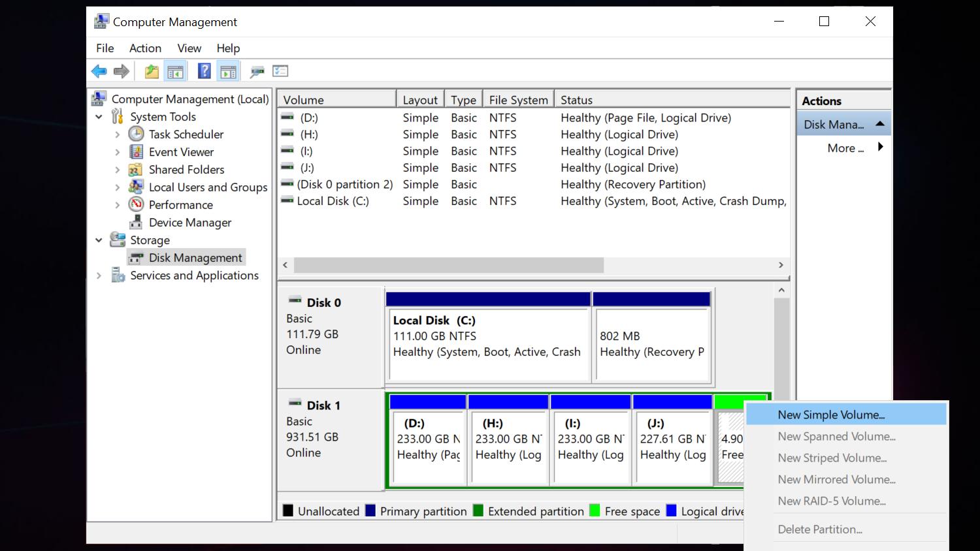Click the Disk 0 drive icon

point(295,300)
